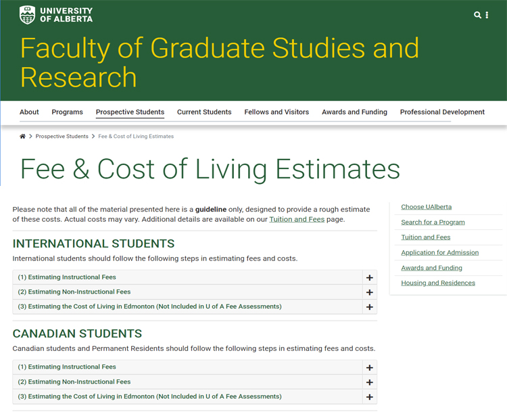Open the Programs menu
Viewport: 507px width, 420px height.
click(x=67, y=112)
